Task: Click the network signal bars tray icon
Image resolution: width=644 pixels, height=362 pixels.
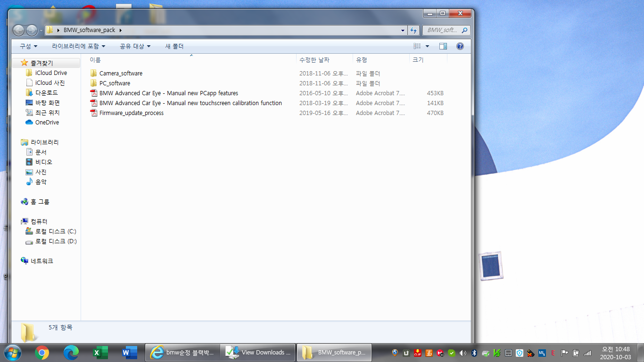Action: (x=587, y=353)
